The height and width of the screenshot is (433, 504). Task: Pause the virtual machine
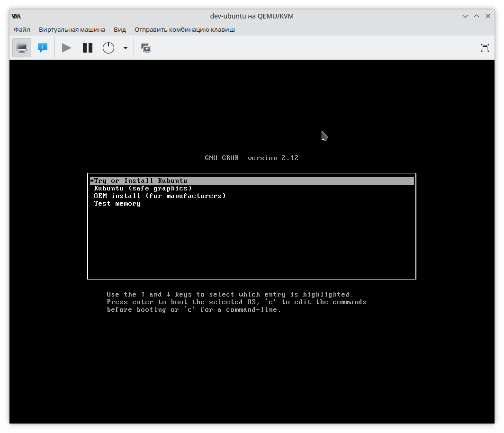point(88,48)
